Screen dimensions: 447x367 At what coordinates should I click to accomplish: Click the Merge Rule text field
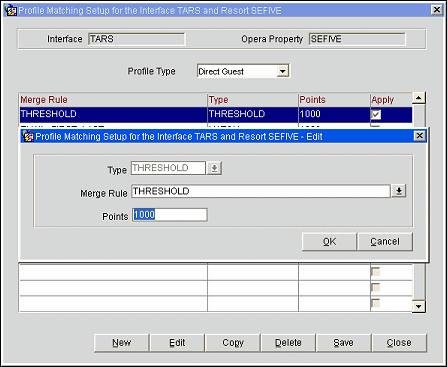coord(261,191)
